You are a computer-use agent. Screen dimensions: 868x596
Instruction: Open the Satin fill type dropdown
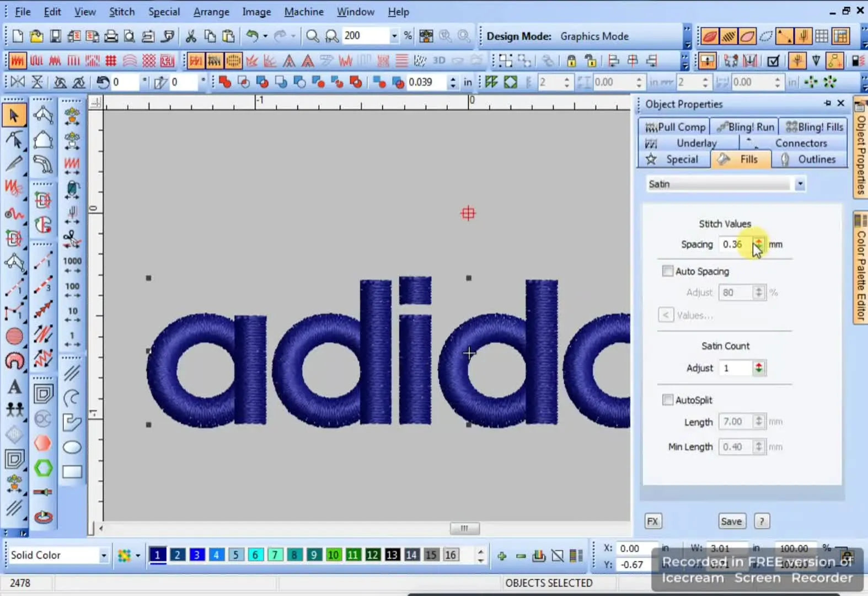800,184
